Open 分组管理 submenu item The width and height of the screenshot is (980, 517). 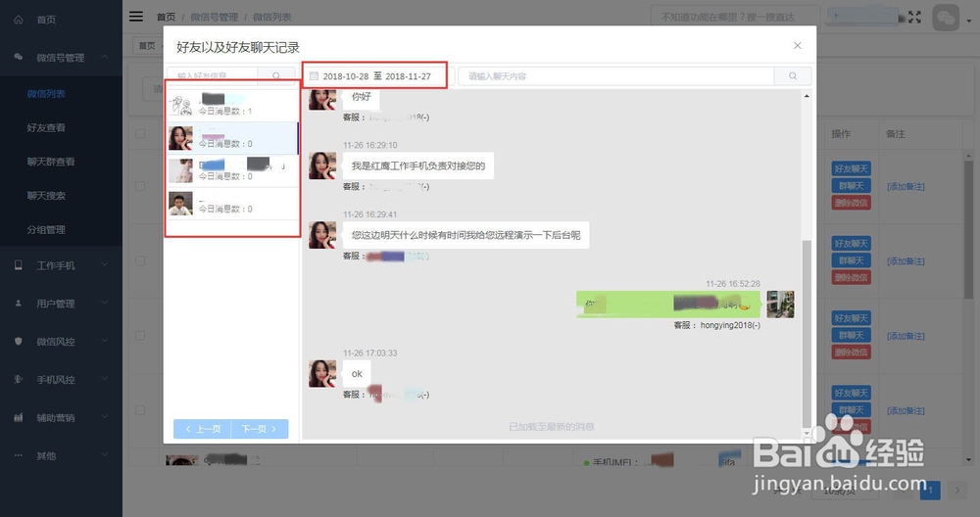coord(46,230)
